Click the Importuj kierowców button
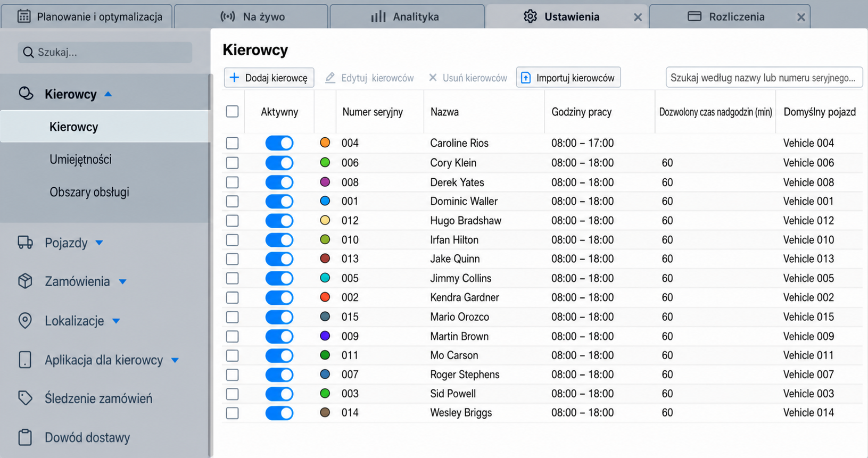This screenshot has width=868, height=458. 568,78
